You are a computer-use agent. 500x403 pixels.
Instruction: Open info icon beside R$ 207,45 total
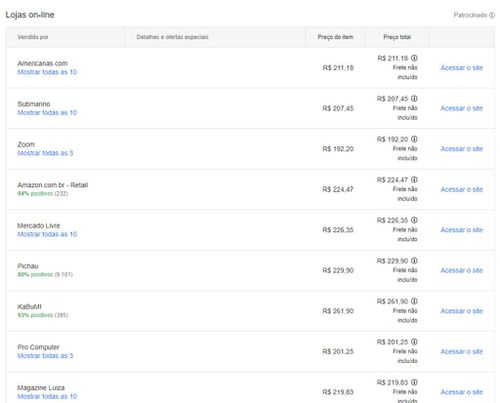(414, 99)
